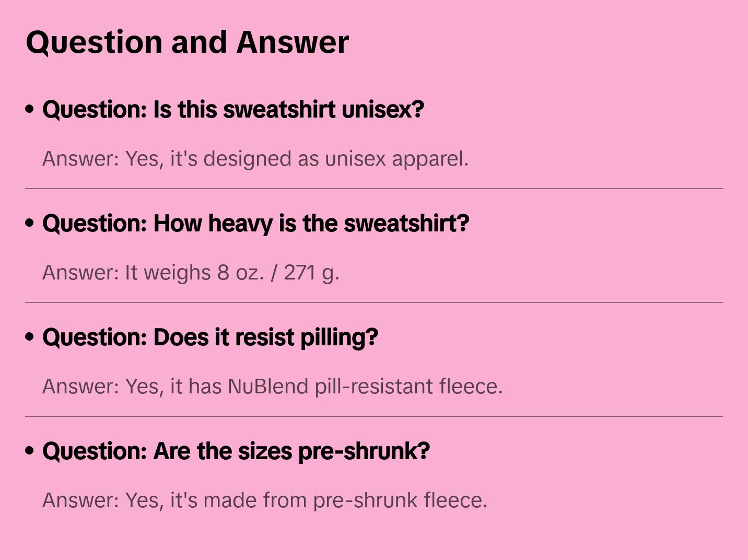Click the answer mentioning pre-shrunk fleece
Screen dimensions: 748x560
tap(264, 500)
